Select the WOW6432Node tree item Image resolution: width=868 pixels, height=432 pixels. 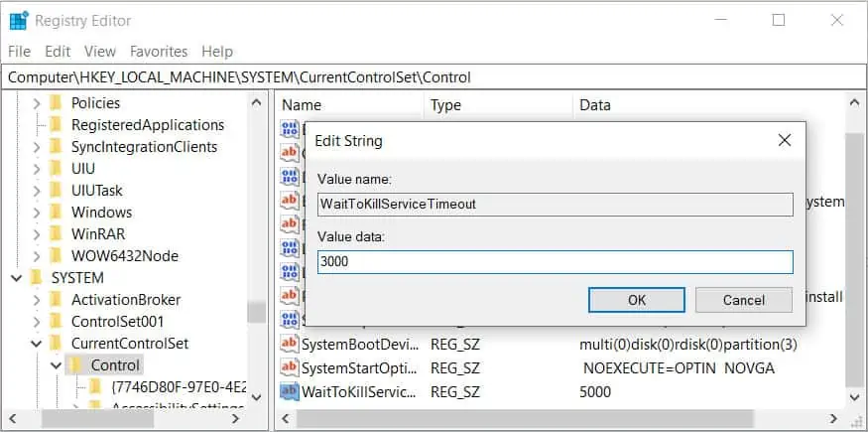pyautogui.click(x=125, y=256)
